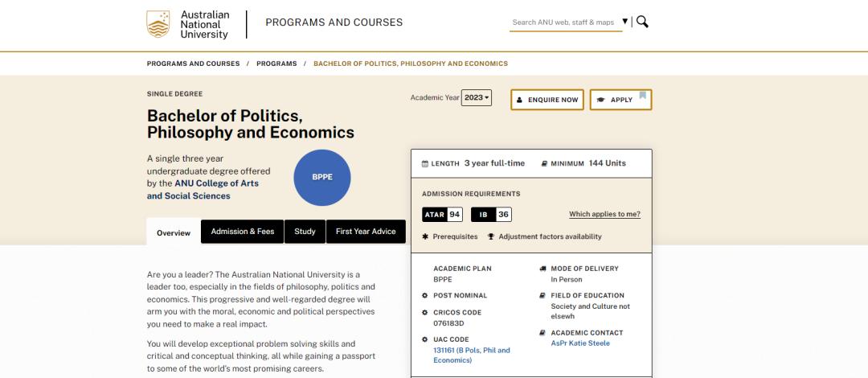This screenshot has width=868, height=378.
Task: Click the gear icon beside Post Nominal
Action: [x=425, y=295]
